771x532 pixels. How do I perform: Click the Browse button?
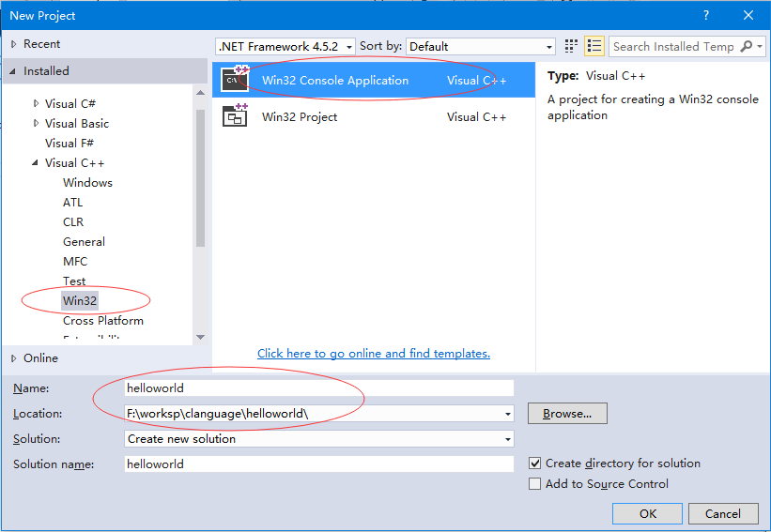coord(567,414)
